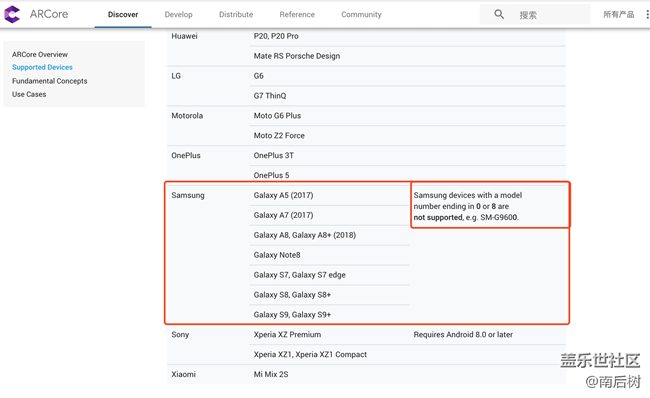Viewport: 650px width, 398px height.
Task: Select the Xiaomi manufacturer cell
Action: point(183,374)
